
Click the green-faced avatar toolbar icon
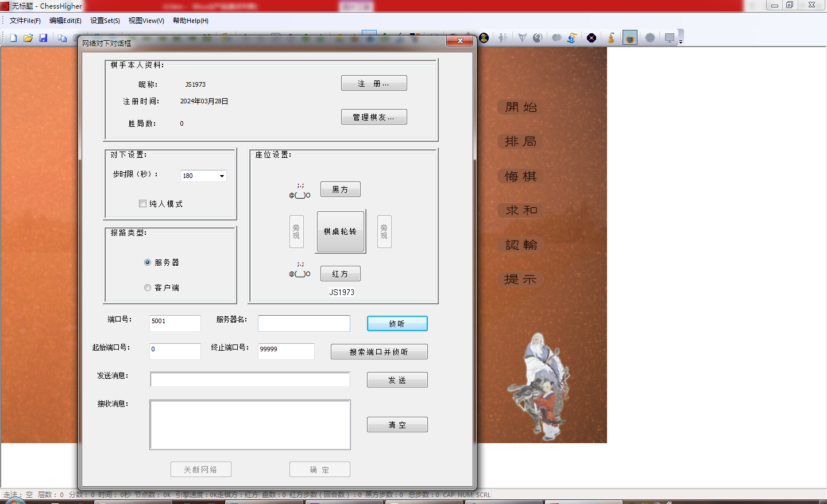point(484,38)
